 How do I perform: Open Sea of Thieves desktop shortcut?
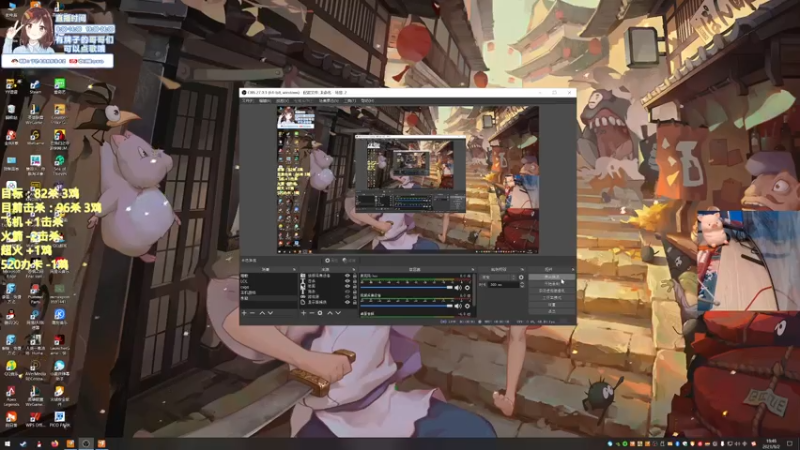coord(60,164)
